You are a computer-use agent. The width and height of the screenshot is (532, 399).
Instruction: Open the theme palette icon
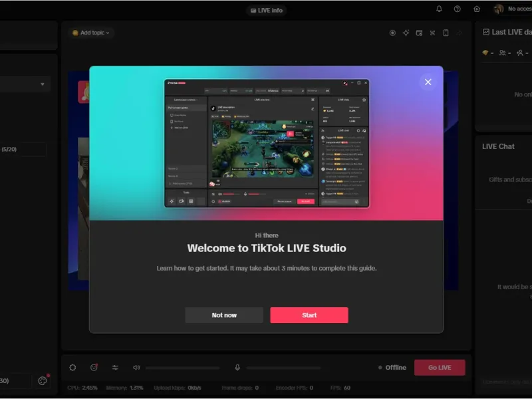pos(43,380)
